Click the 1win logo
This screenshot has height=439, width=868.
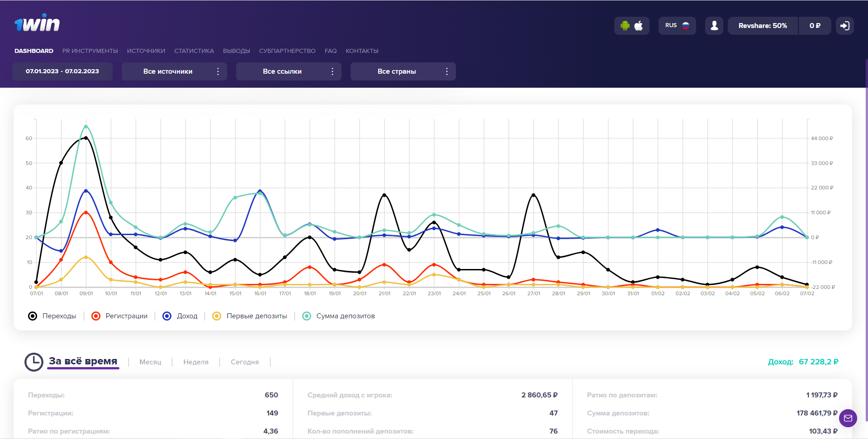point(37,23)
